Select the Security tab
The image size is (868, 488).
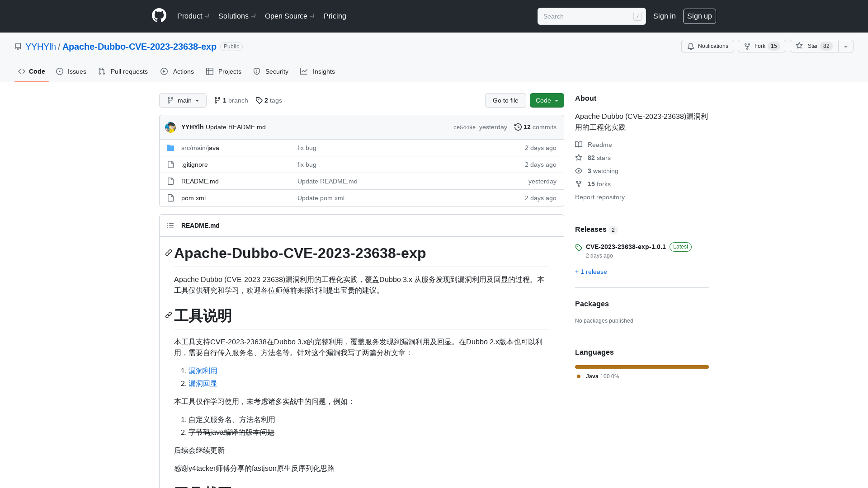(x=271, y=71)
